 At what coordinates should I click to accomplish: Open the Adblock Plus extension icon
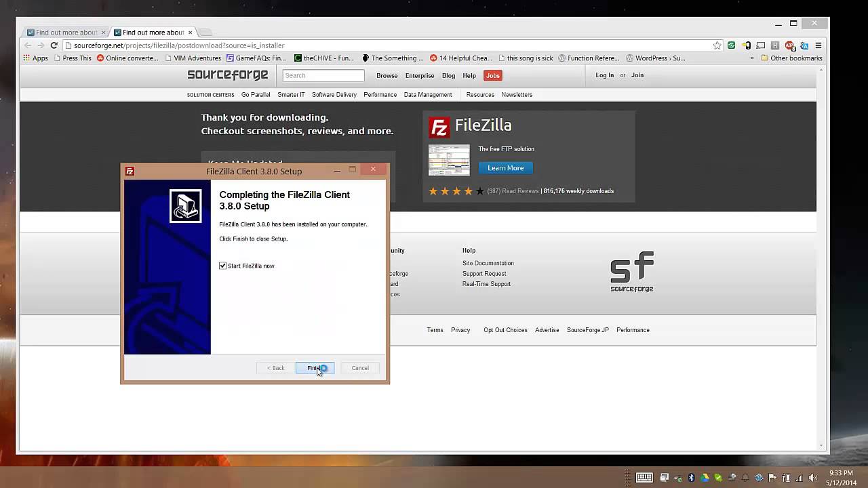789,45
